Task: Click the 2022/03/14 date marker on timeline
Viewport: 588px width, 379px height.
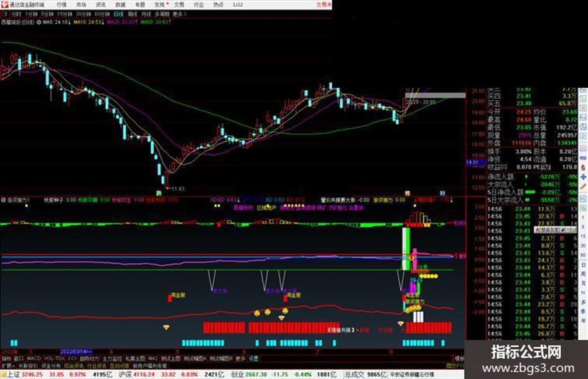Action: click(x=76, y=352)
